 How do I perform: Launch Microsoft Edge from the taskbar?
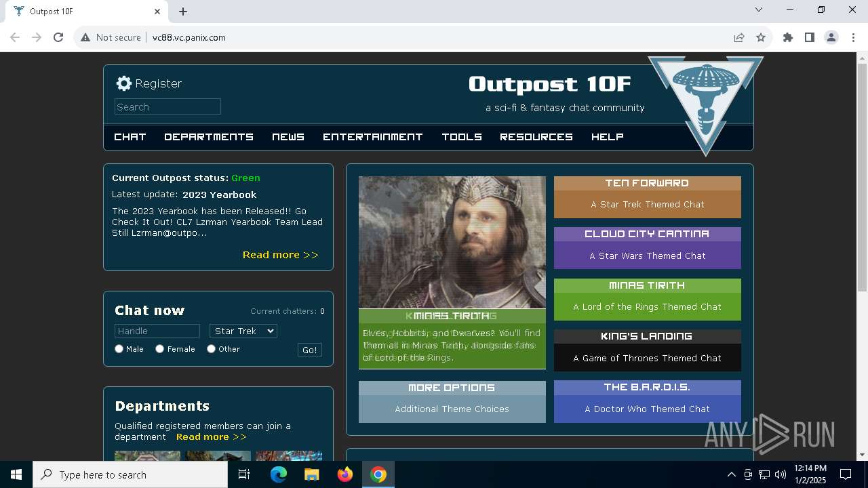click(279, 474)
